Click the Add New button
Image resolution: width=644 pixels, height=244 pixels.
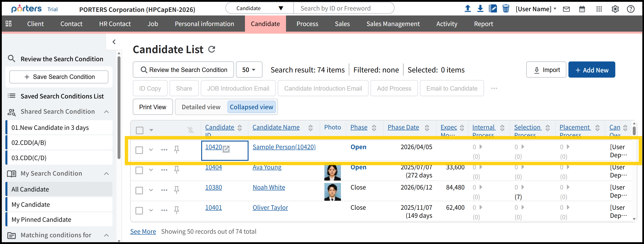click(591, 70)
